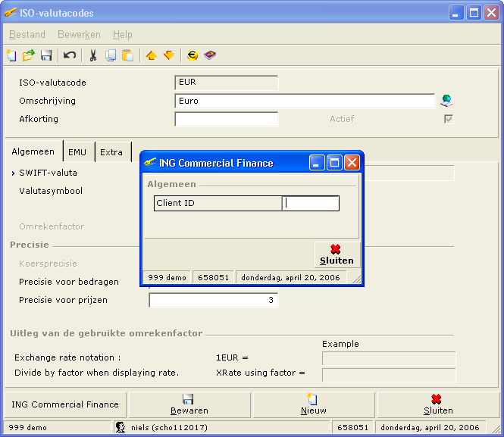This screenshot has width=504, height=437.
Task: Click the dialog resize grip corner
Action: point(356,279)
